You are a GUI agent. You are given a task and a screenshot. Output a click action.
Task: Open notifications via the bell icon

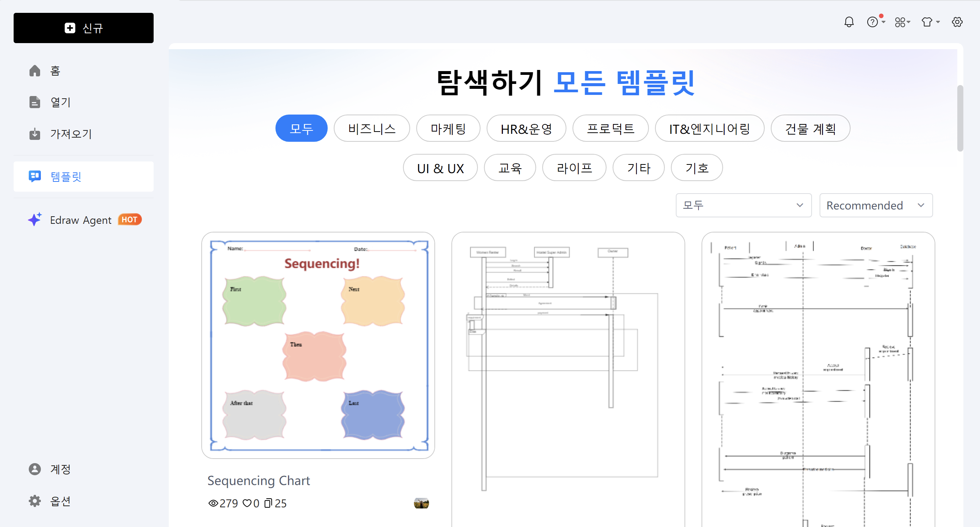click(849, 22)
